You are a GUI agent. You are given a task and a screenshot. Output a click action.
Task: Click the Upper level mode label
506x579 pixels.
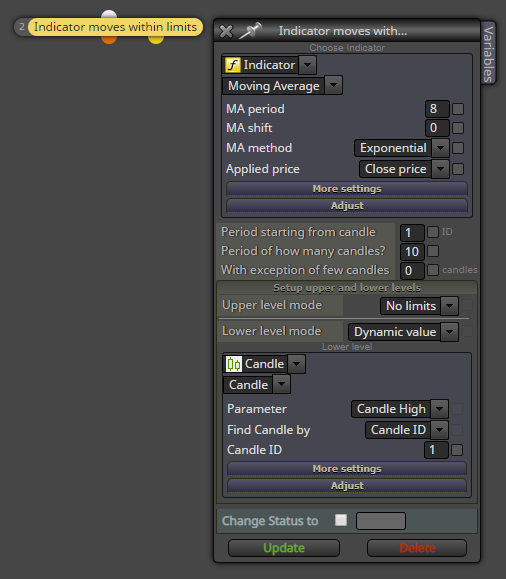tap(272, 305)
